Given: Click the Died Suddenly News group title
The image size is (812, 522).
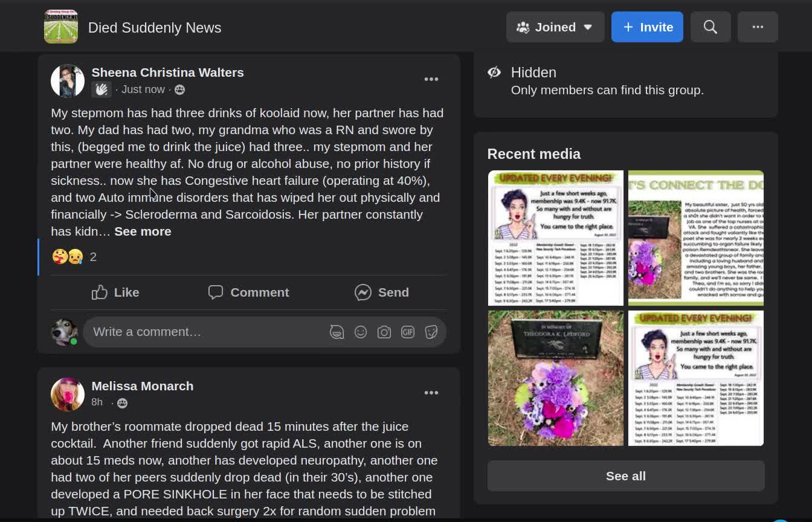Looking at the screenshot, I should pos(155,28).
